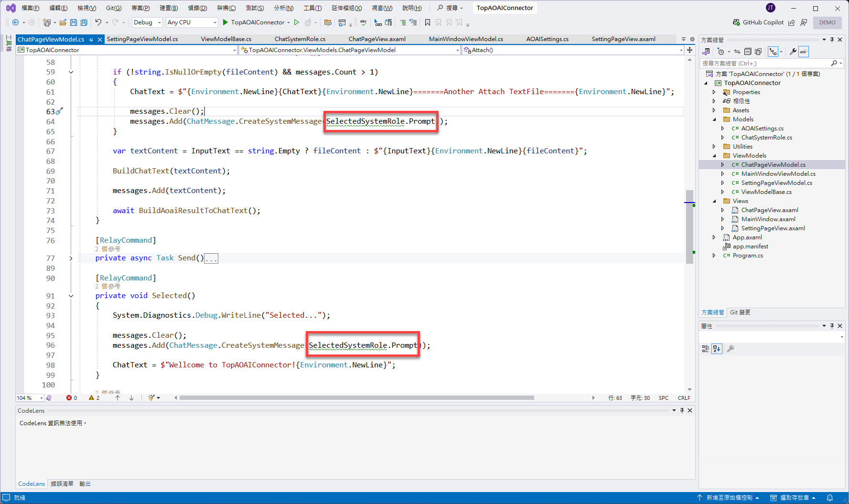
Task: Toggle a bookmark on the current line
Action: (428, 22)
